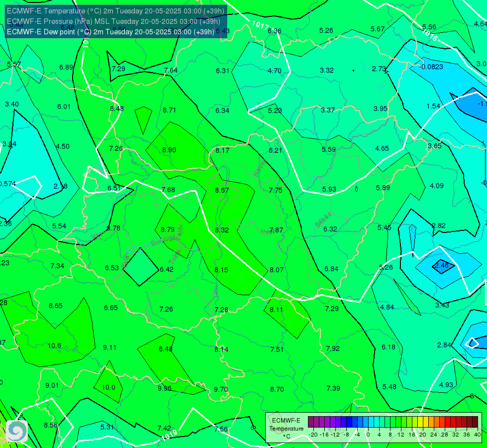Click the Pest county label
This screenshot has height=448, width=487.
click(267, 231)
